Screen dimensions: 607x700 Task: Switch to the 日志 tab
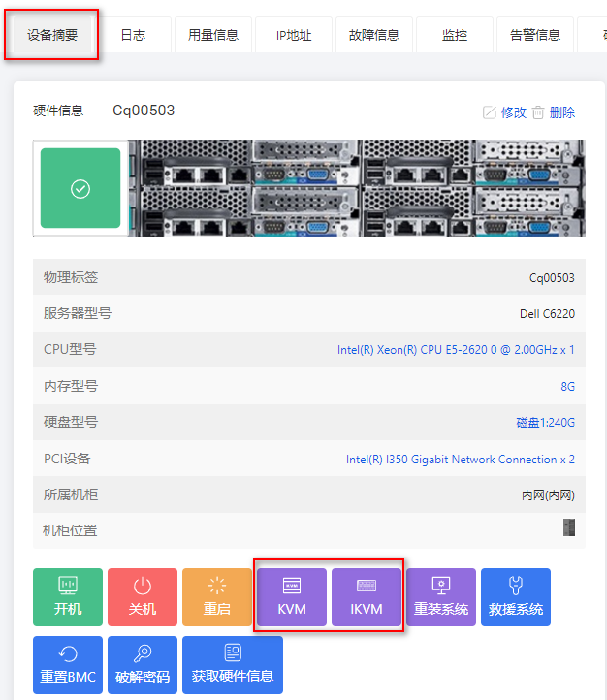pos(133,35)
